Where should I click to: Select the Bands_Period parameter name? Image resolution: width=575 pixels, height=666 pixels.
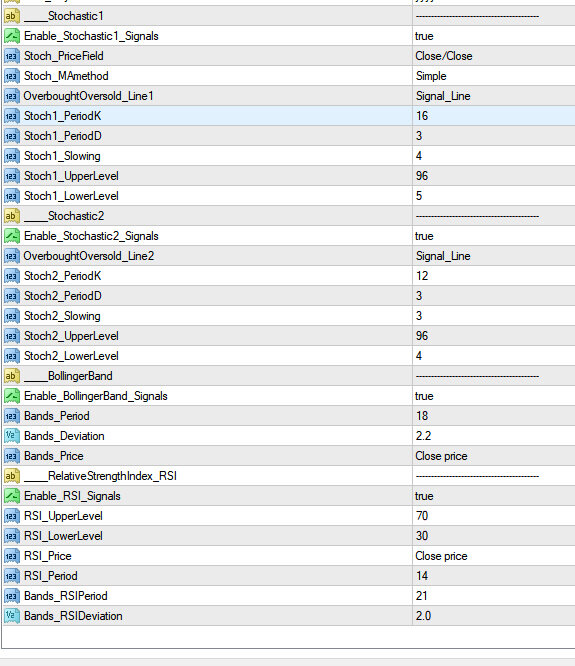pos(57,416)
